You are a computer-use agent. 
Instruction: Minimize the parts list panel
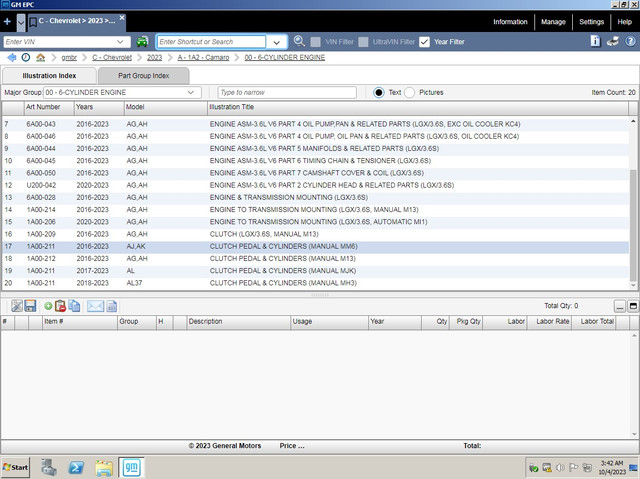[x=620, y=306]
